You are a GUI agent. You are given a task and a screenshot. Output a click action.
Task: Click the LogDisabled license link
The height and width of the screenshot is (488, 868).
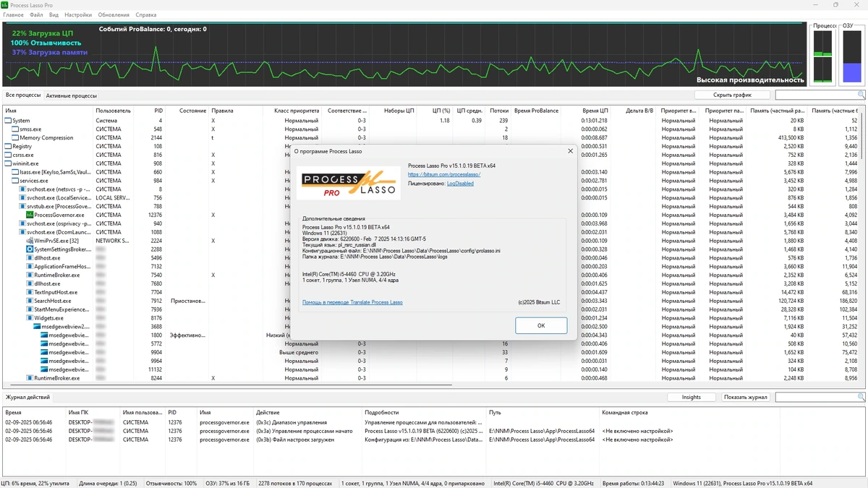(460, 184)
